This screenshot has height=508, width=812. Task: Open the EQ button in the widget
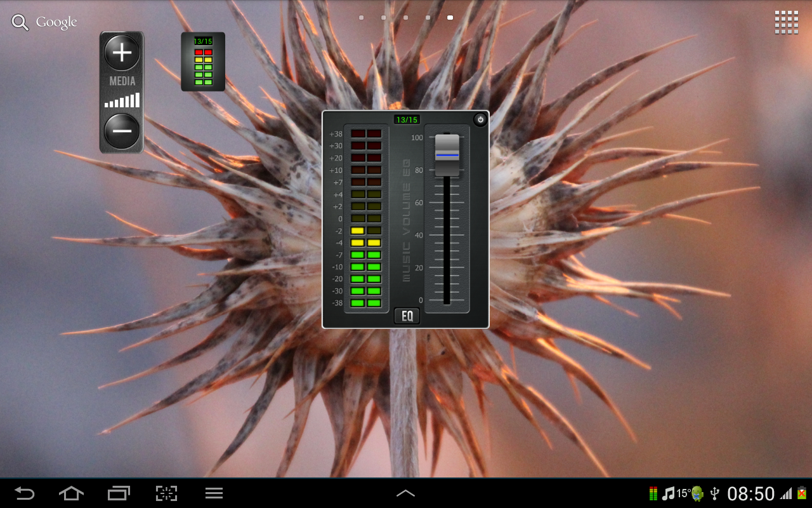coord(407,316)
